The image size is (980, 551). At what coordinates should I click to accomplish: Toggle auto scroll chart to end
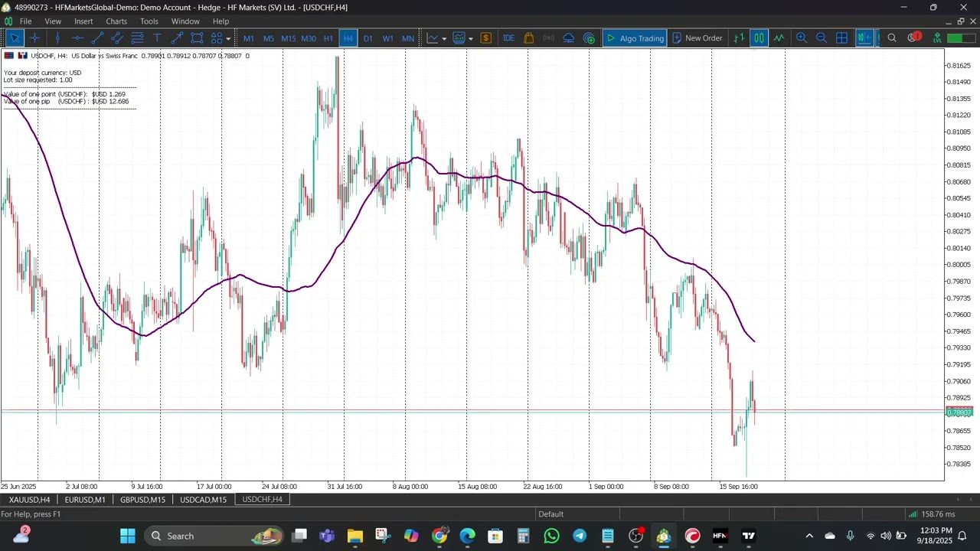tap(864, 38)
